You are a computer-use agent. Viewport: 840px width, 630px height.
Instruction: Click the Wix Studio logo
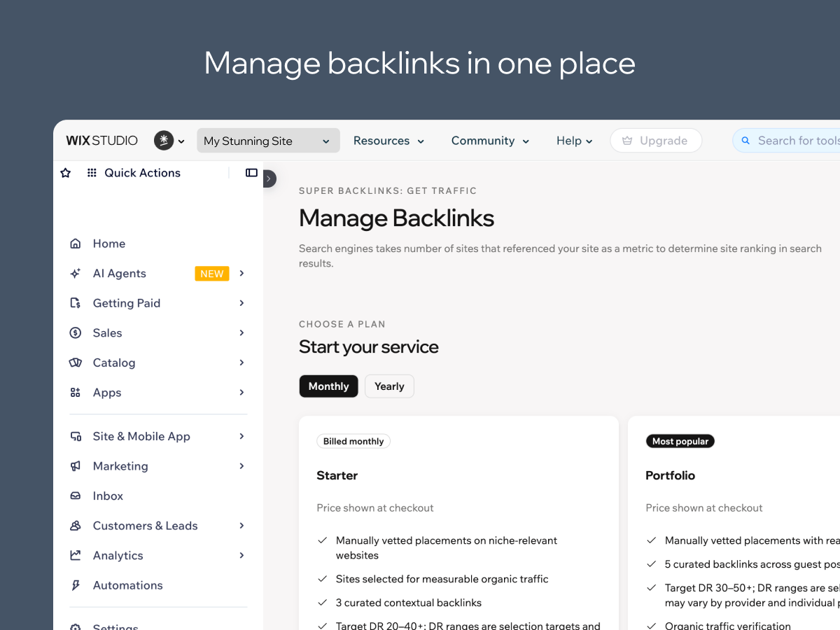coord(102,141)
